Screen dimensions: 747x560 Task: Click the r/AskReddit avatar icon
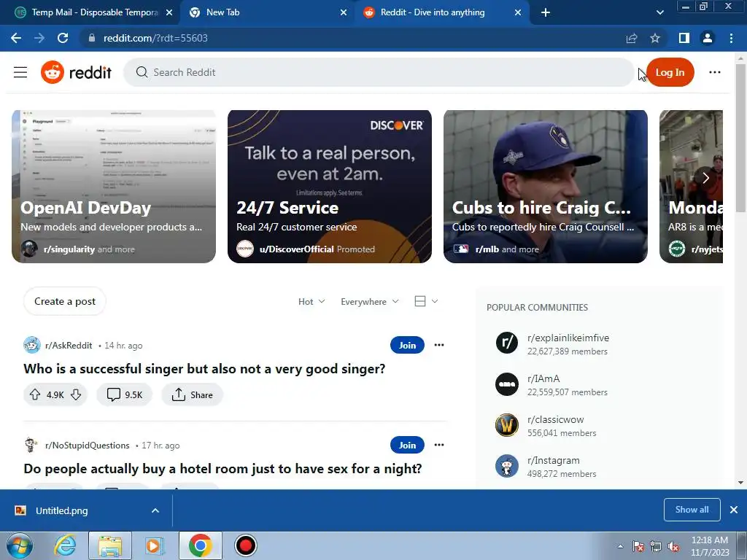click(x=32, y=345)
